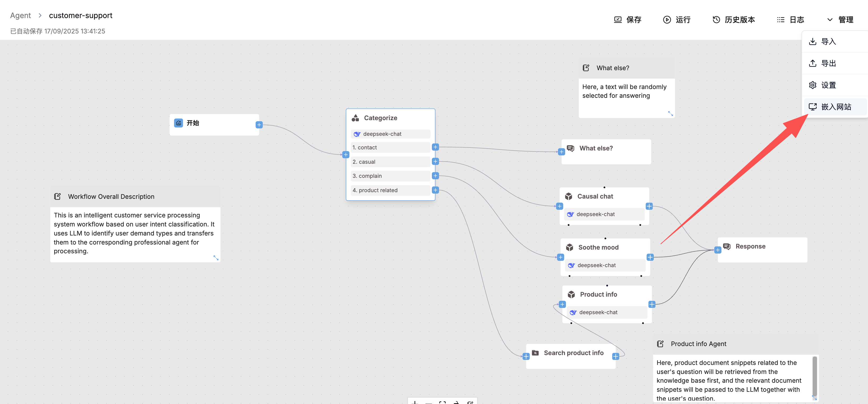
Task: Click the Agent breadcrumb link
Action: click(x=20, y=15)
